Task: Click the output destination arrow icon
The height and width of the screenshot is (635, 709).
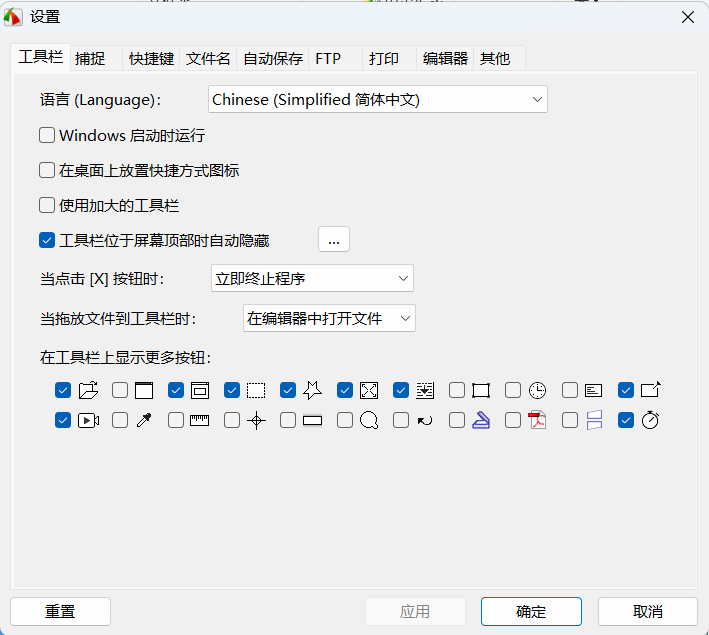Action: [651, 389]
